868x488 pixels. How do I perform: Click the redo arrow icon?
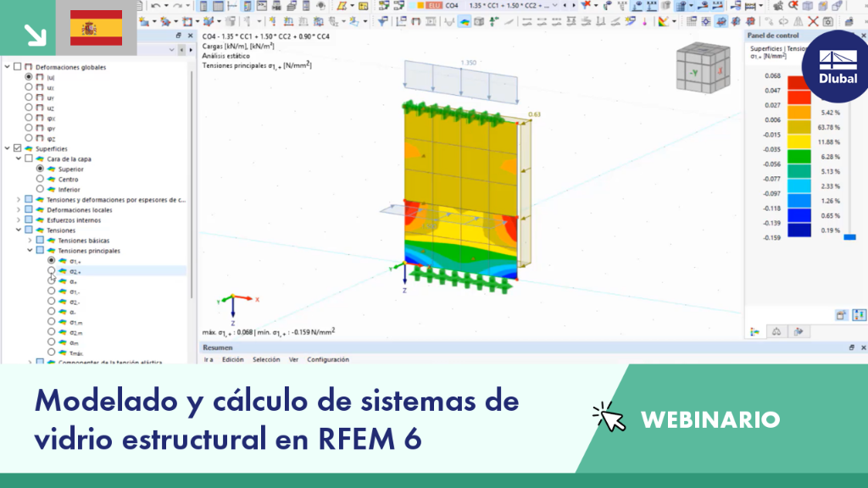click(178, 6)
